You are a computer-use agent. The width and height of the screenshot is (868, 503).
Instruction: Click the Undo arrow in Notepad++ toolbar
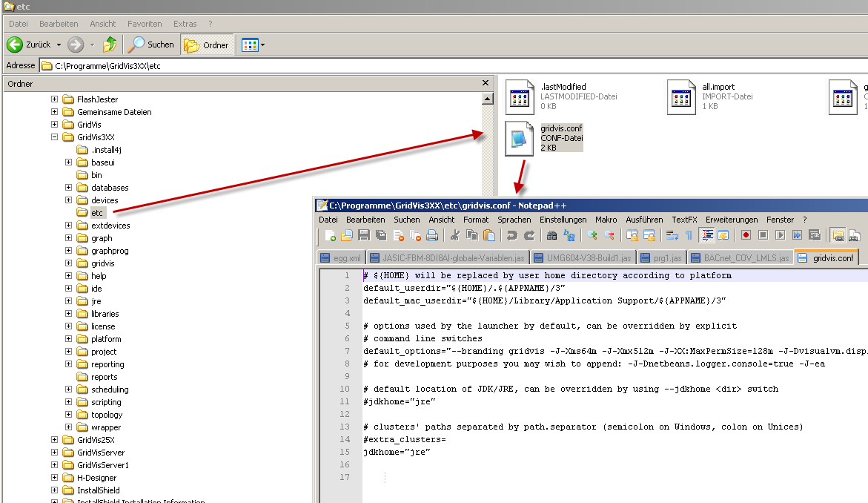[511, 236]
